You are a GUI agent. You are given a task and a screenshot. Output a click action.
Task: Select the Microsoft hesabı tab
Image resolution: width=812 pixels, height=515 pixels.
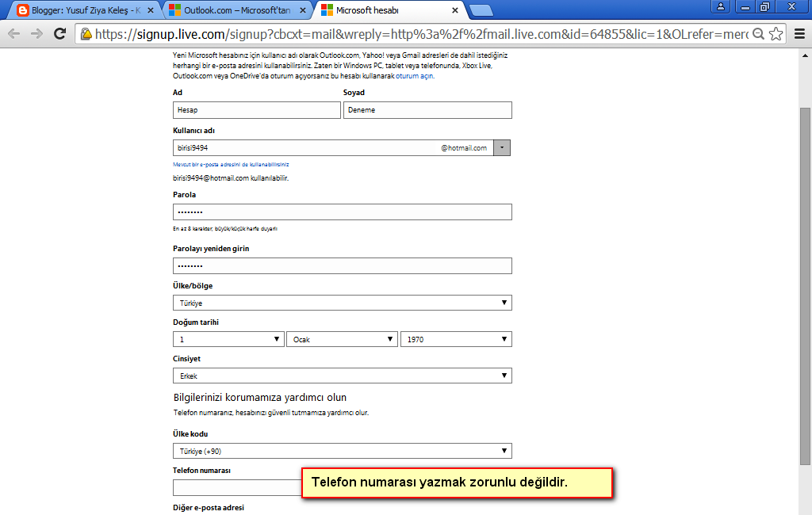tap(389, 10)
